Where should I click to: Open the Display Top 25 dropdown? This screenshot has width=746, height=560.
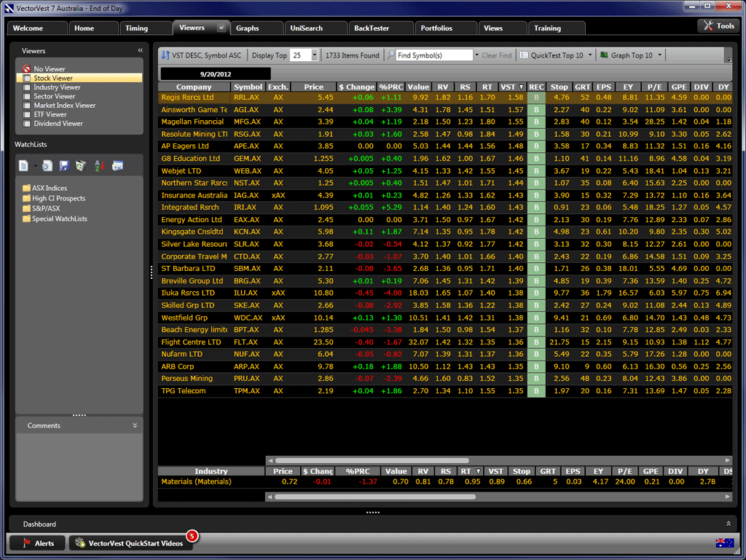[x=315, y=55]
